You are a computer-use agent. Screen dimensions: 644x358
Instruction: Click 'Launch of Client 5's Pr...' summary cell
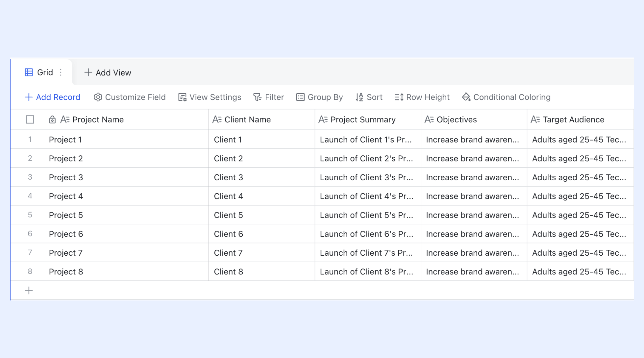368,215
